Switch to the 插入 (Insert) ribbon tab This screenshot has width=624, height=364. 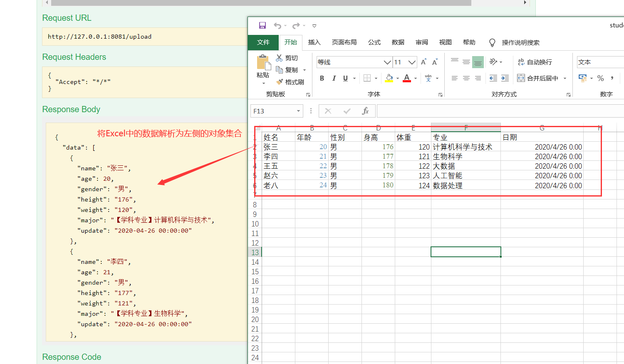tap(314, 42)
